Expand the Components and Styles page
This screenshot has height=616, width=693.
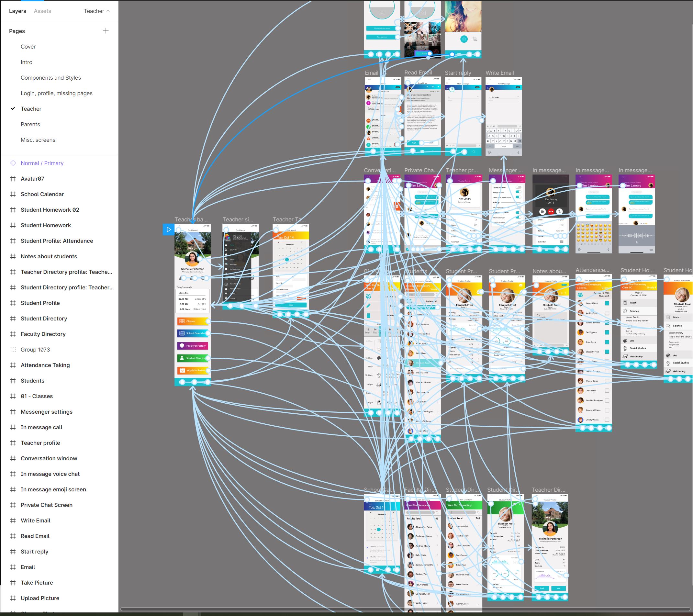point(50,77)
